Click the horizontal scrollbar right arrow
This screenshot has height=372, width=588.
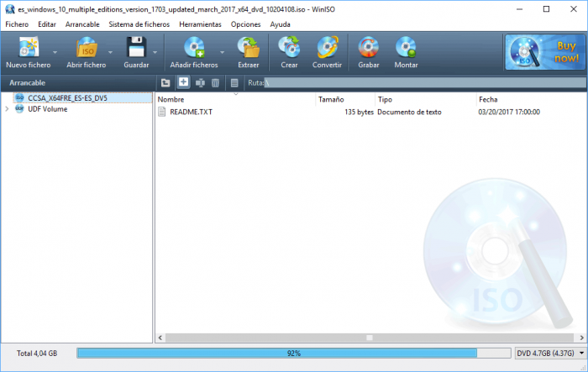581,338
